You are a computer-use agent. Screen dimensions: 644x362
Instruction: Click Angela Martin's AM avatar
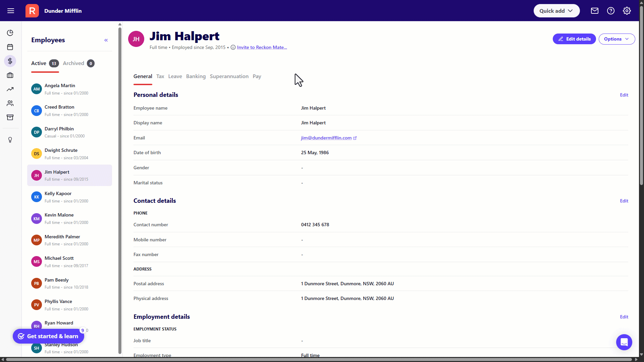[37, 89]
